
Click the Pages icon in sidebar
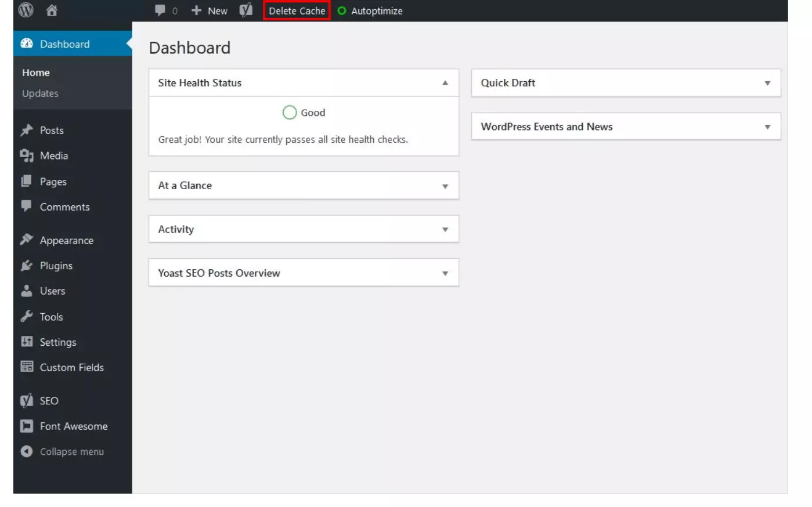(x=27, y=181)
